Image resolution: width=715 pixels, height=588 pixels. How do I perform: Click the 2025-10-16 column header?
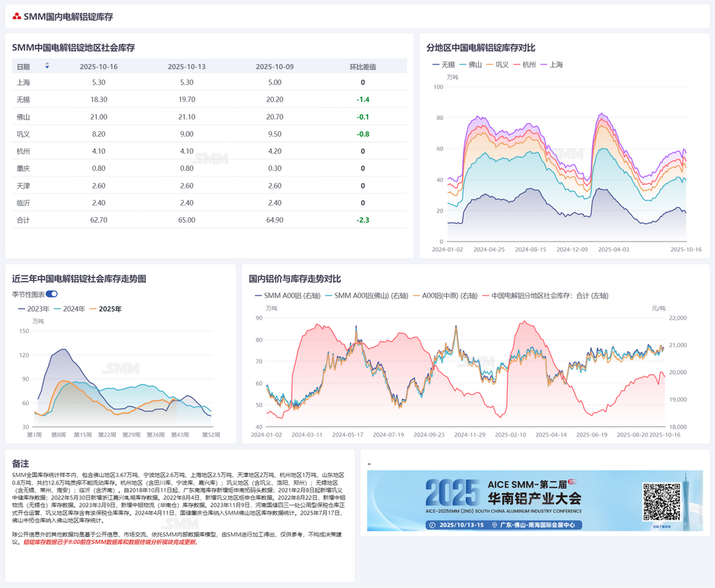(98, 67)
